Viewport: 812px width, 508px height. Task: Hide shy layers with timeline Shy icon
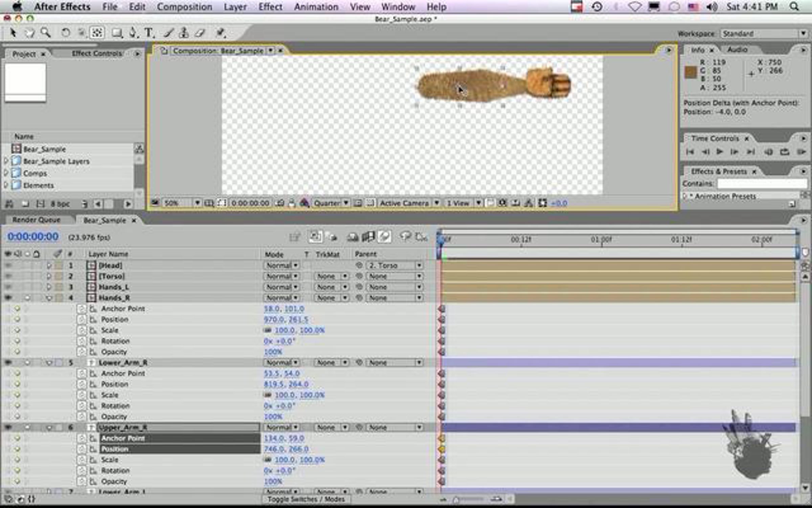tap(352, 237)
